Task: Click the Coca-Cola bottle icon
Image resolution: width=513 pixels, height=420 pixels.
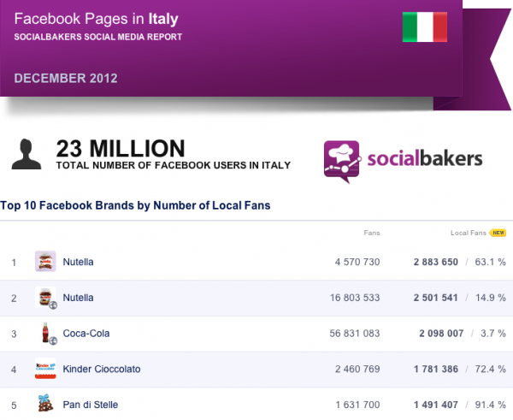Action: 47,334
